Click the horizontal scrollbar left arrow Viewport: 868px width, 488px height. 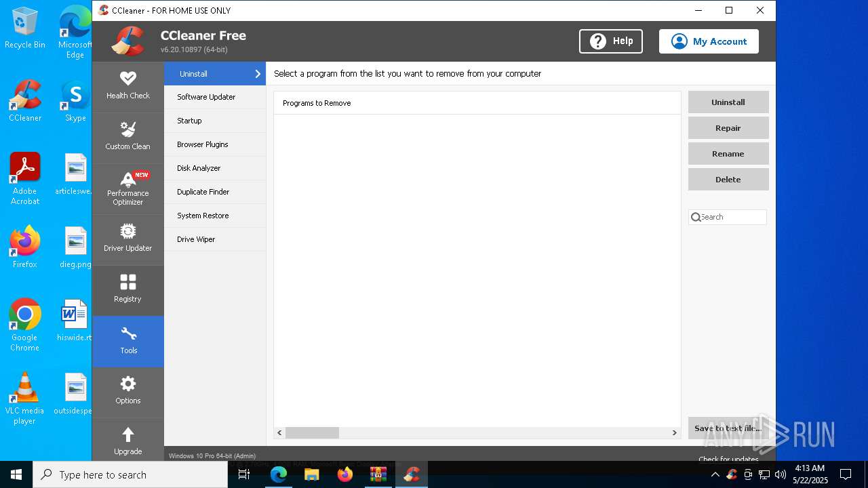pos(279,432)
